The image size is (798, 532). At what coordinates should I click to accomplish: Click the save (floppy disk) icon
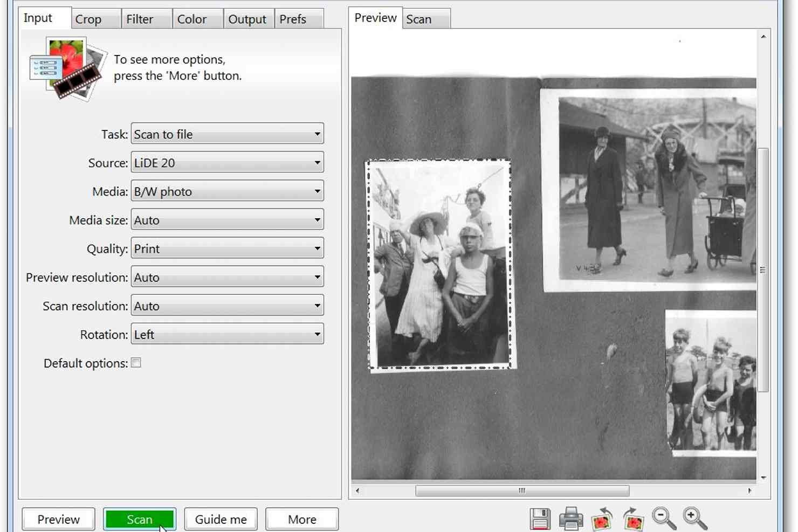click(x=540, y=519)
